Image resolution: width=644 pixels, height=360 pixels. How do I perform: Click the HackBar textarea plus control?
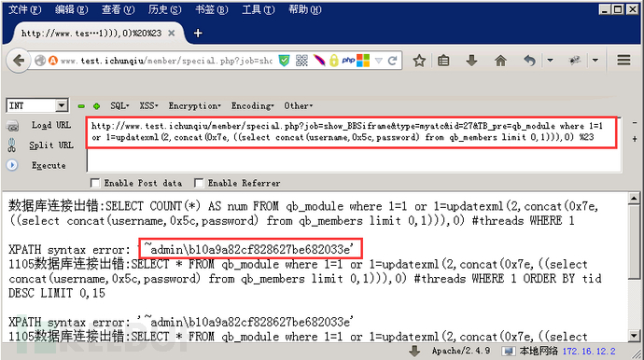pos(634,139)
